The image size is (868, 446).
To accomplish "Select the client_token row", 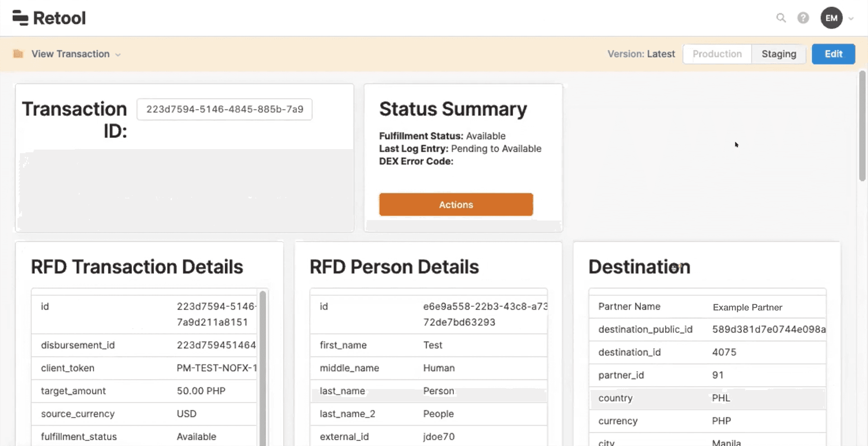I will coord(144,368).
